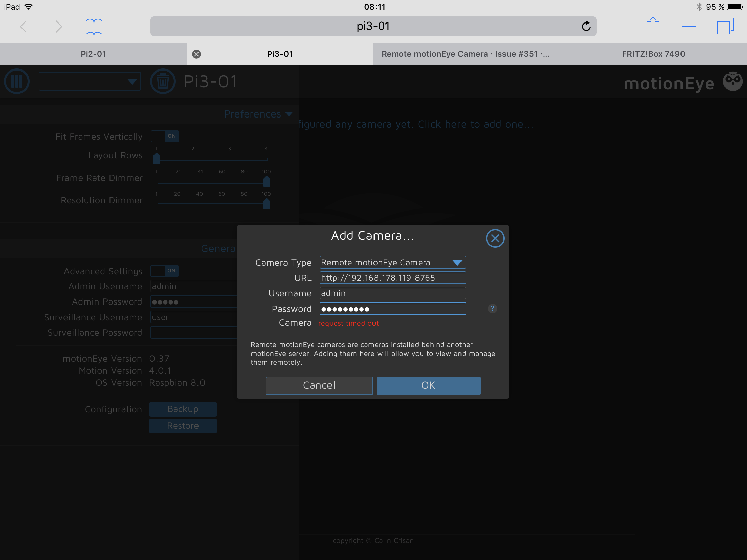
Task: Click the pause streams icon top left
Action: click(16, 81)
